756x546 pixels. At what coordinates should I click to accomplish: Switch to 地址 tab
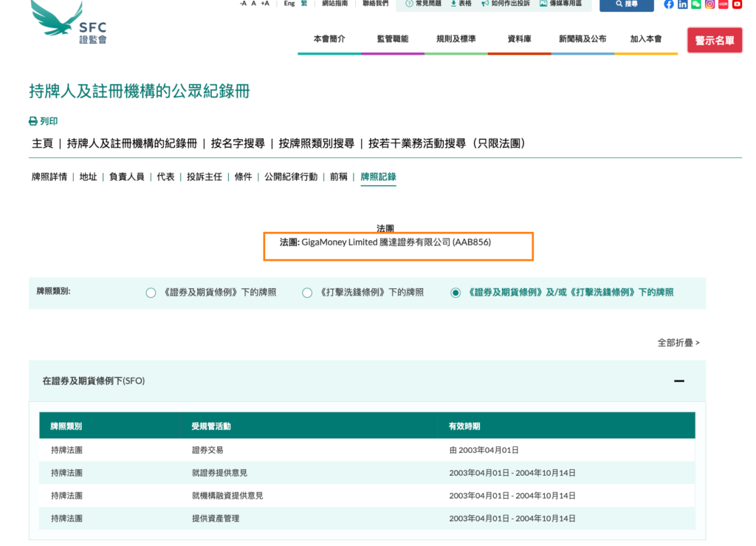[x=89, y=177]
